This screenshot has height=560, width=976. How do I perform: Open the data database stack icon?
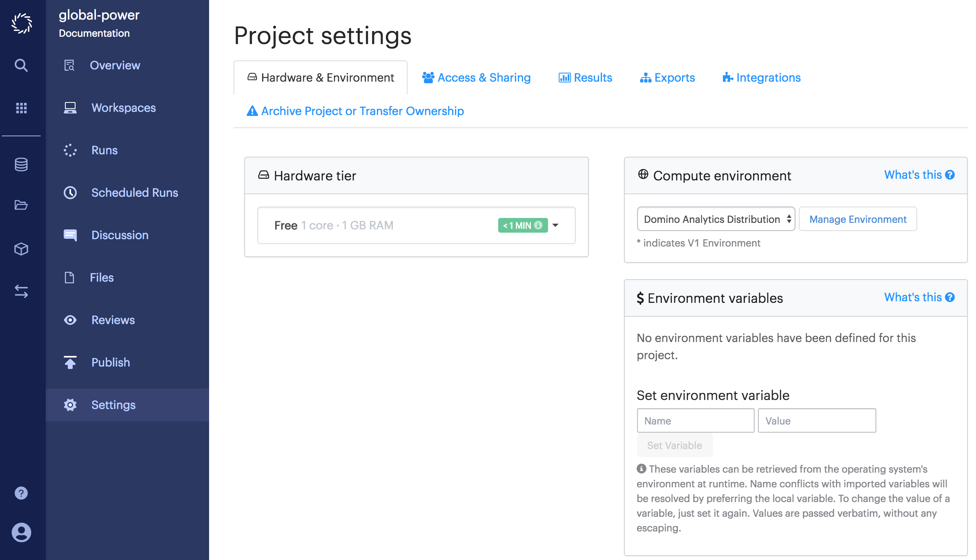21,164
